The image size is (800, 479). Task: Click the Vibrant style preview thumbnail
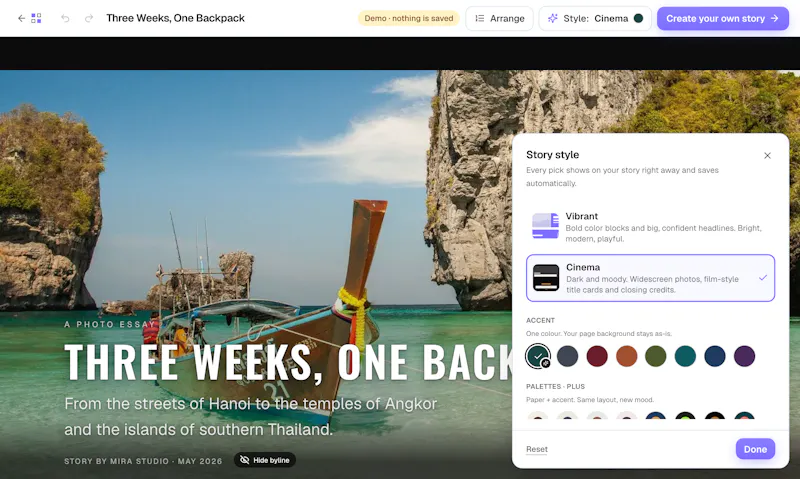pyautogui.click(x=545, y=226)
